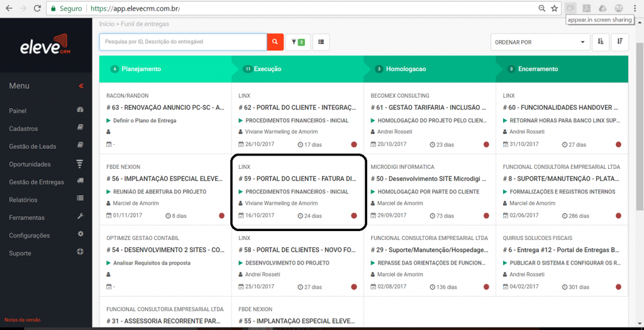Click the search field for entregável
The height and width of the screenshot is (330, 644).
point(183,42)
